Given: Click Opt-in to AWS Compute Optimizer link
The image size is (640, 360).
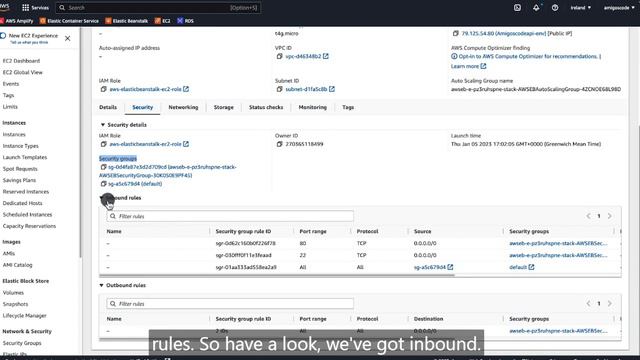Looking at the screenshot, I should click(528, 56).
